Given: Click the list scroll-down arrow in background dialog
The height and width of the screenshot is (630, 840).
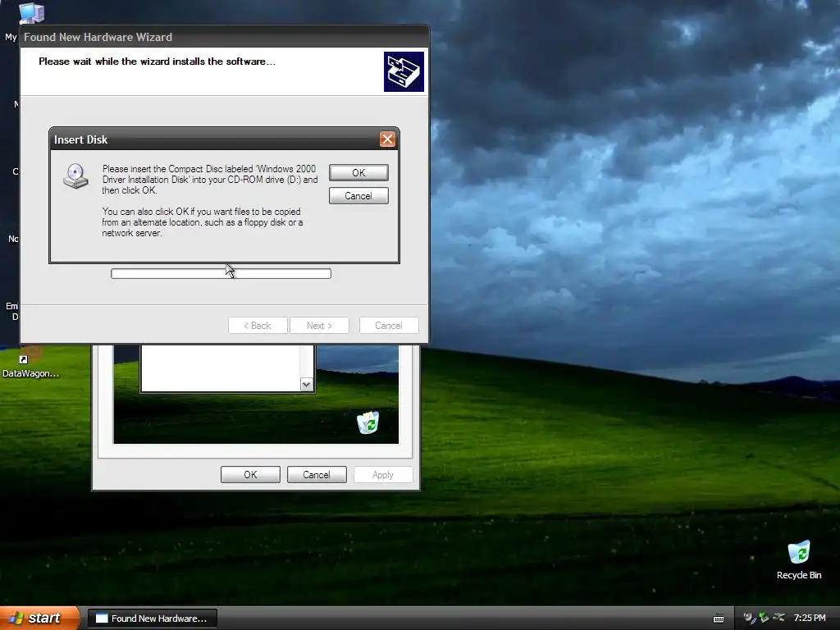Looking at the screenshot, I should point(307,384).
